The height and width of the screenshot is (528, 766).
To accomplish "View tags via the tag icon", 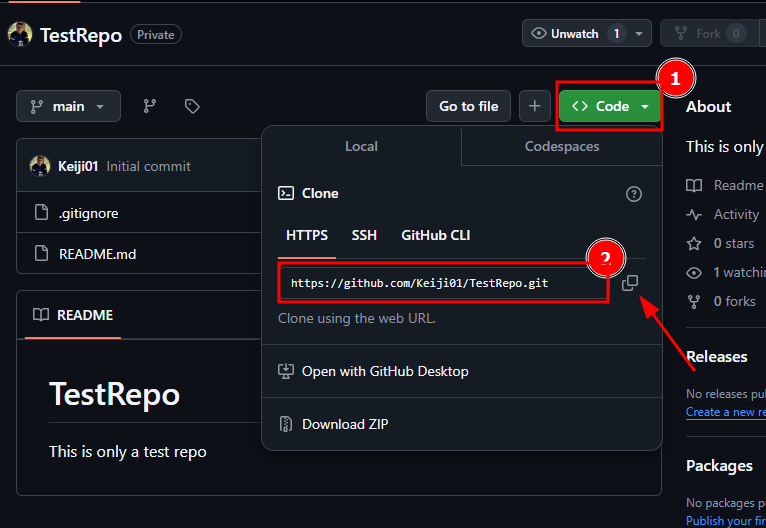I will point(192,106).
